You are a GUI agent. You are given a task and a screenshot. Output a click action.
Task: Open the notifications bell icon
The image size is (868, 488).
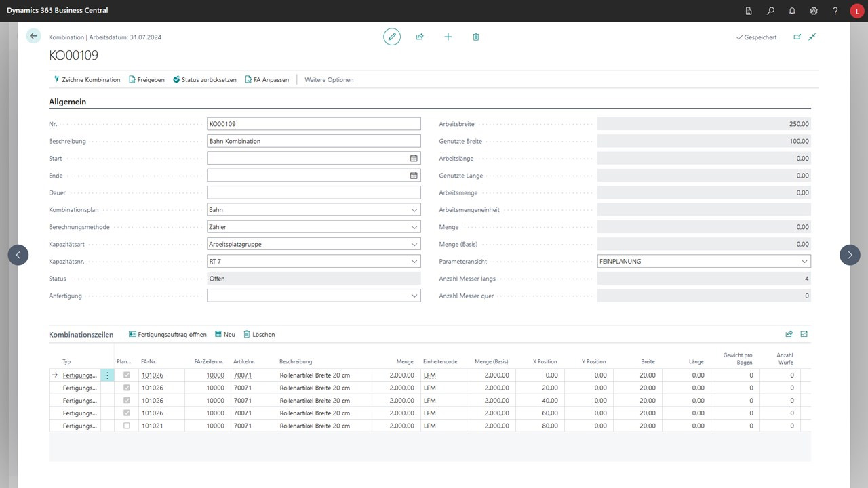click(x=792, y=11)
